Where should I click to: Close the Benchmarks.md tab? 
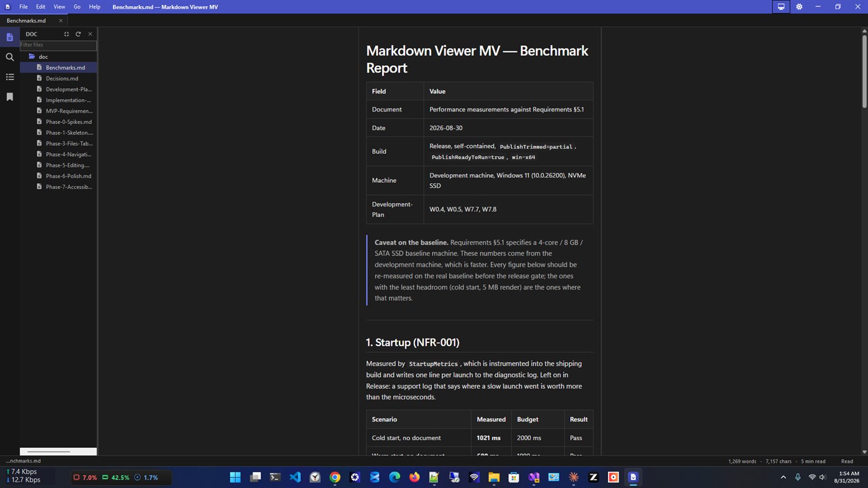[60, 20]
